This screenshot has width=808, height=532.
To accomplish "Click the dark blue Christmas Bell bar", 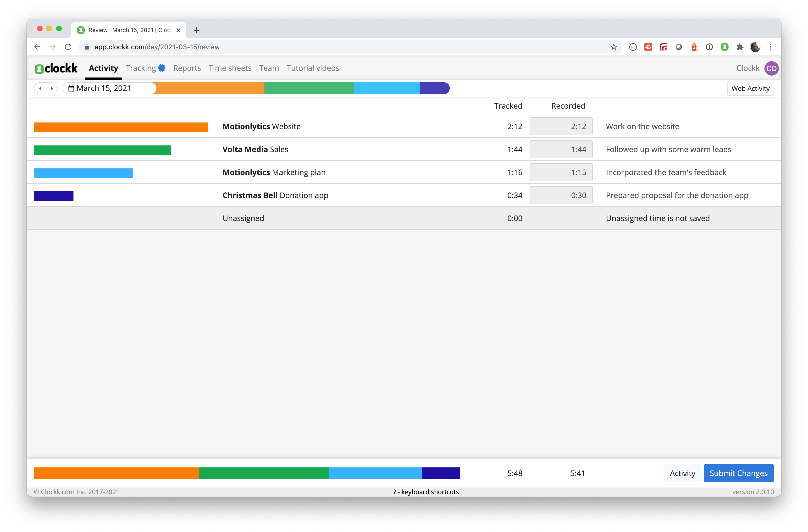I will point(54,196).
